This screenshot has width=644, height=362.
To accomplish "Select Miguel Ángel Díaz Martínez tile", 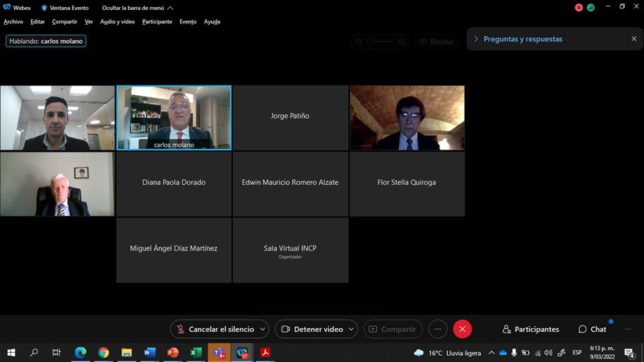I will tap(174, 250).
